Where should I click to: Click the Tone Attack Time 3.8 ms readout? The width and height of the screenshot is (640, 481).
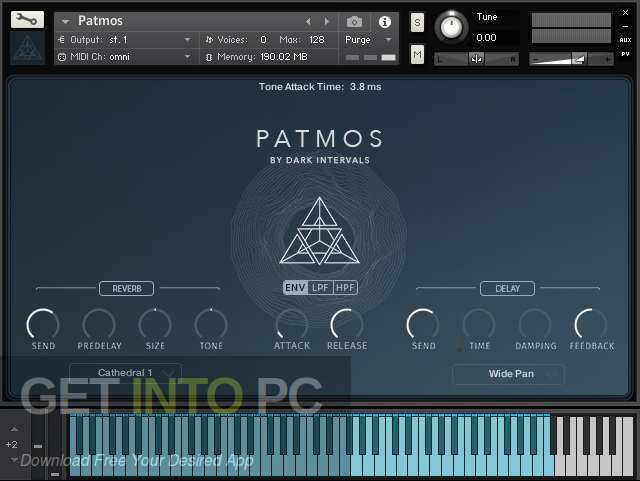320,87
